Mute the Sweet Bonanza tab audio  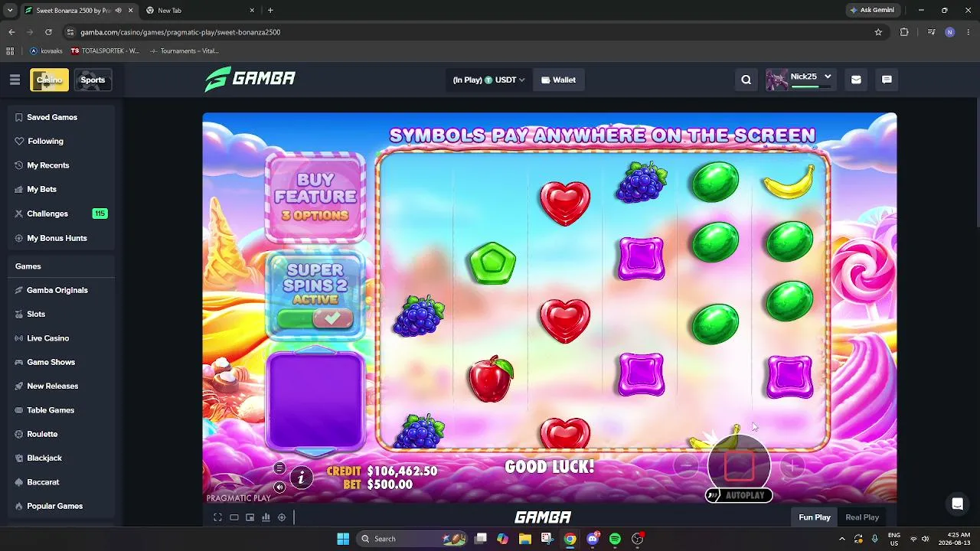coord(118,10)
